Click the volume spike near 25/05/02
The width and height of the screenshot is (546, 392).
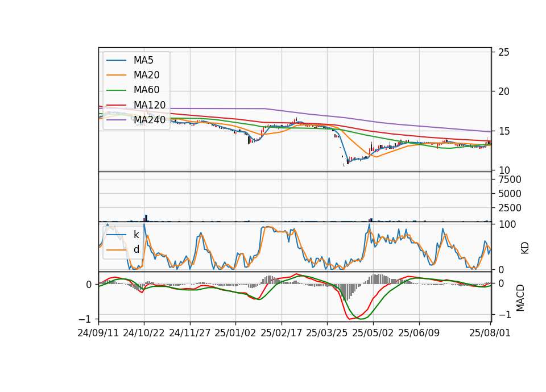371,220
